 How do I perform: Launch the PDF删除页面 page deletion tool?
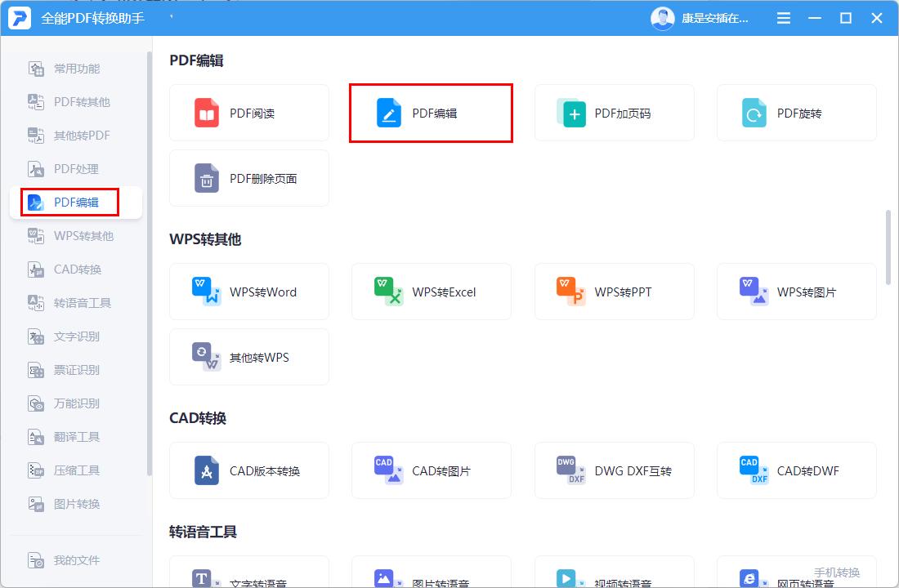(x=248, y=178)
